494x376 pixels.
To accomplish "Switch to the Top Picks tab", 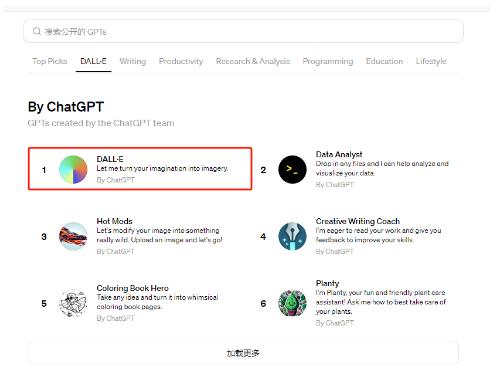I will click(50, 61).
